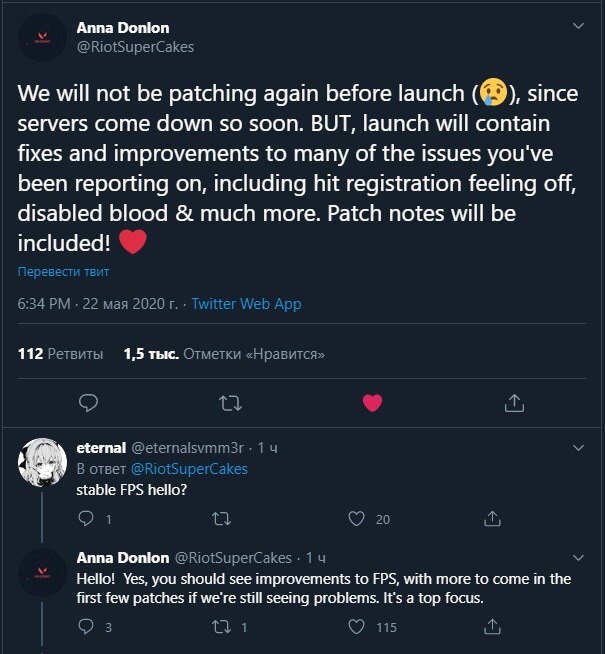
Task: Share Anna's FPS improvements reply
Action: [x=492, y=627]
